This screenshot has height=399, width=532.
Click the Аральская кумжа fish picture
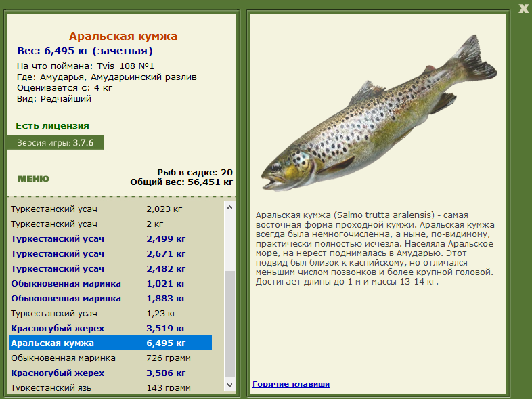click(378, 114)
